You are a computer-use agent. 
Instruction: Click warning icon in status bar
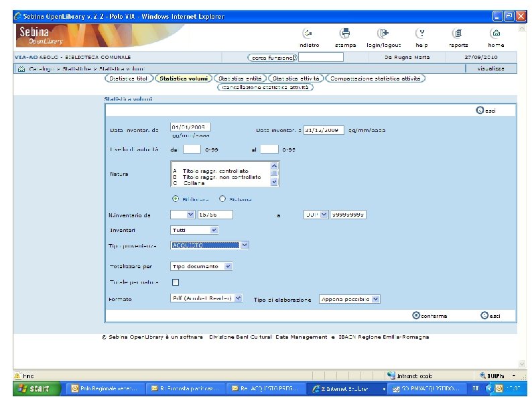17,376
